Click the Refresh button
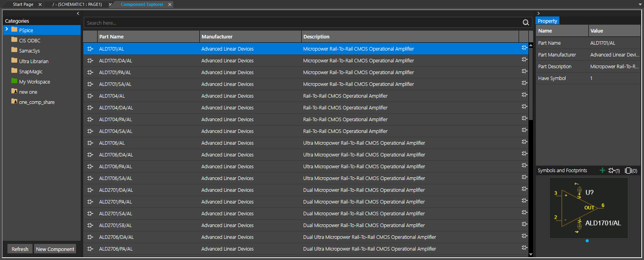The image size is (644, 260). click(x=20, y=249)
